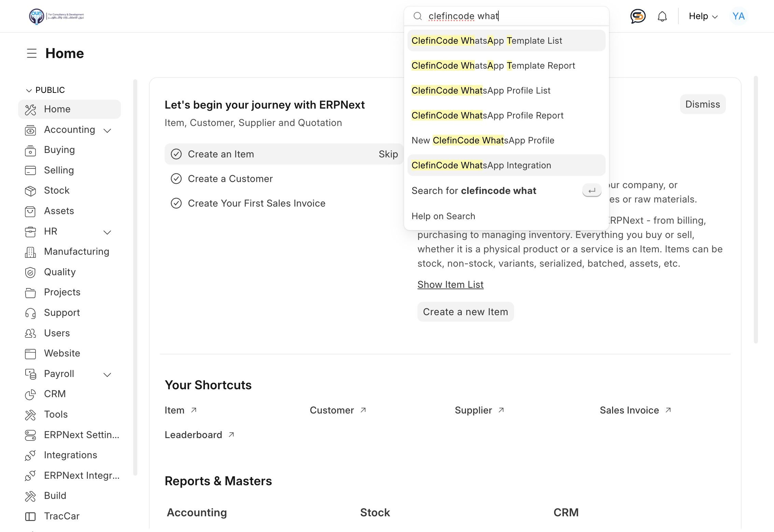Click into the search bar input field

pos(512,16)
